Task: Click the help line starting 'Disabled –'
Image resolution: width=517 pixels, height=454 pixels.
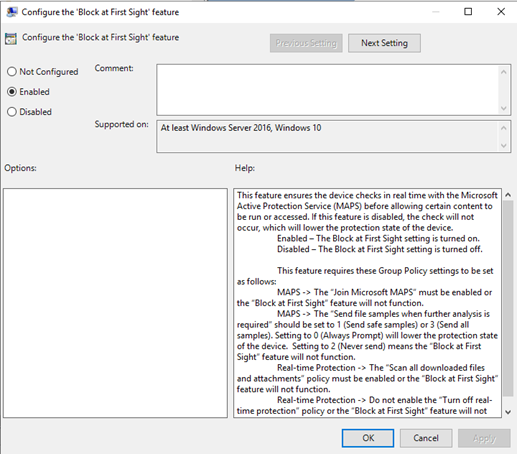Action: (x=380, y=249)
